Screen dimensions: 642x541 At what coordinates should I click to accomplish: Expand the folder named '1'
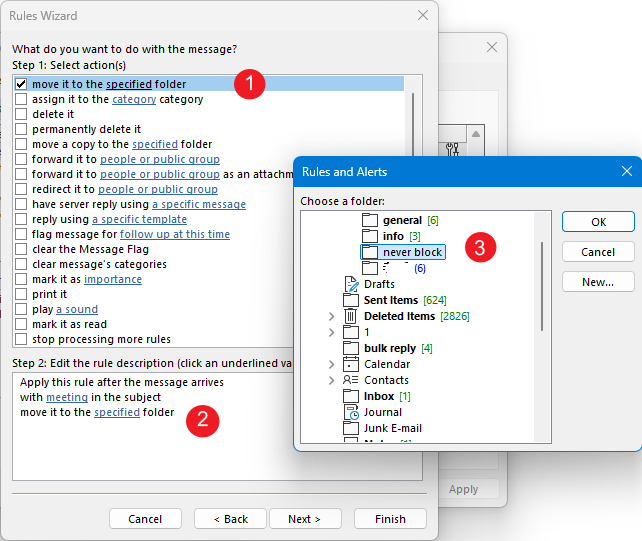[332, 332]
